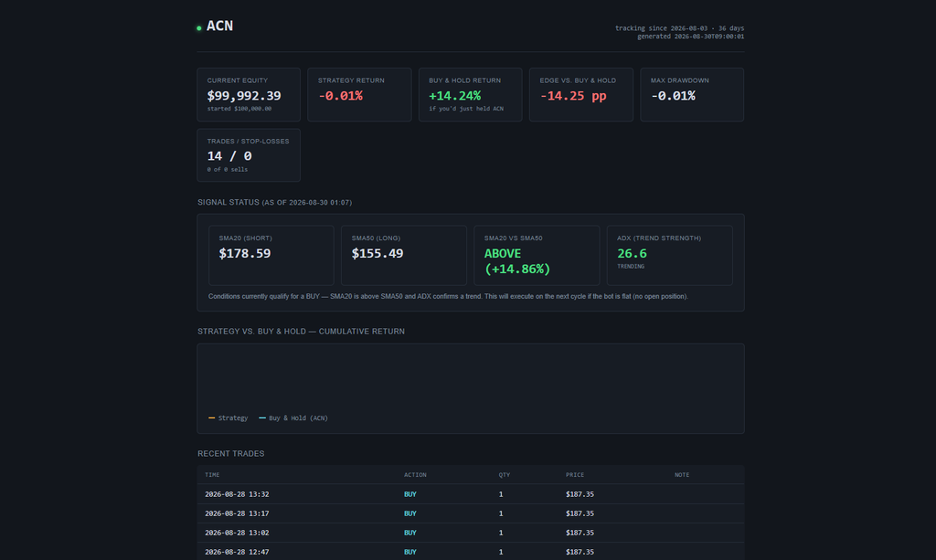Image resolution: width=936 pixels, height=560 pixels.
Task: Open the Buy & Hold Return card
Action: click(471, 95)
